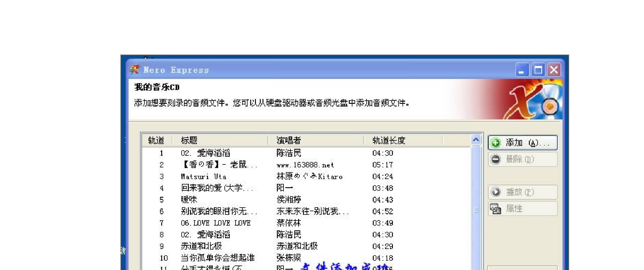Click artist 林原めぐみKitaro
Viewport: 644px width, 270px height.
(310, 176)
